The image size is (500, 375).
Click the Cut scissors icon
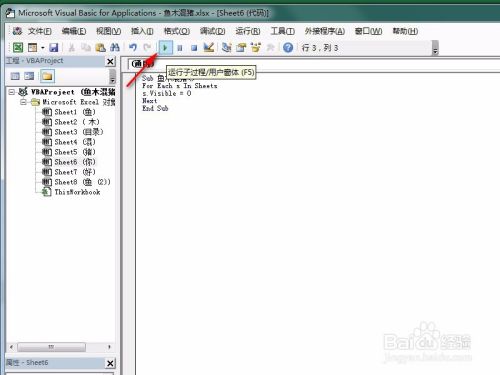coord(71,48)
